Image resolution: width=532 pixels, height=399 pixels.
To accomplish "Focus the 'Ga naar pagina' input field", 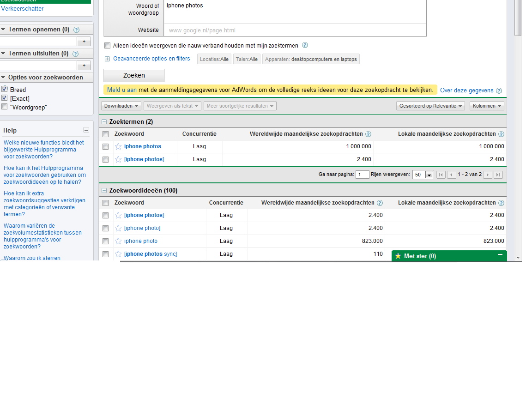I will coord(363,175).
